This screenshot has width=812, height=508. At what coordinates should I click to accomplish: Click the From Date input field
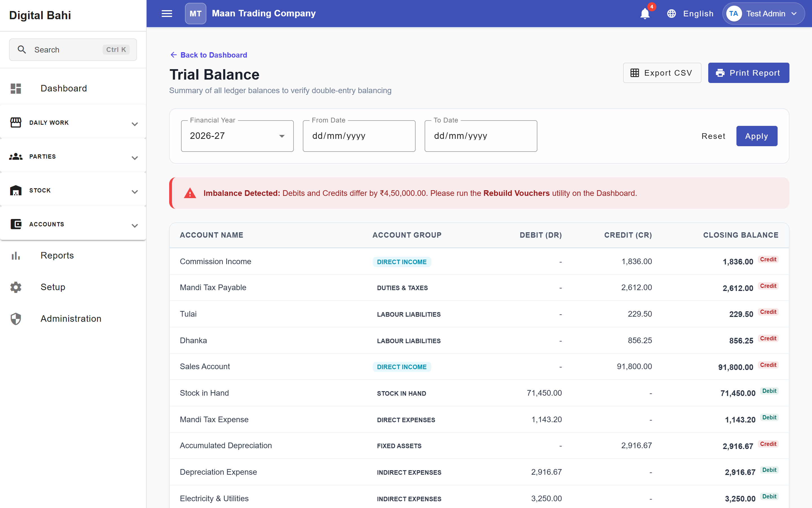pyautogui.click(x=359, y=136)
